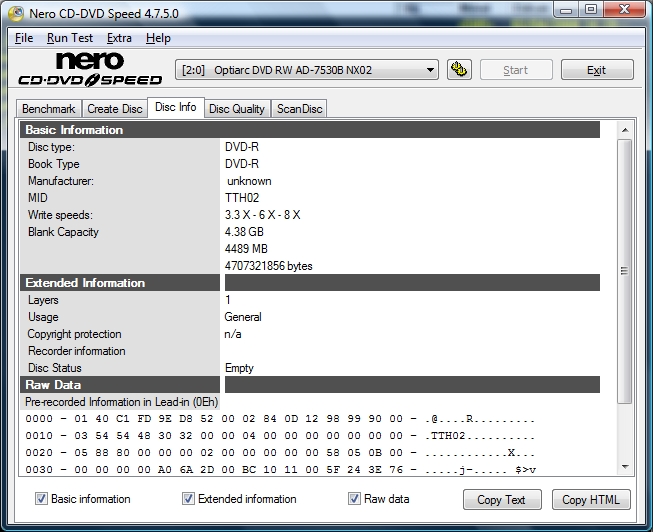Click the Basic Information section header
The width and height of the screenshot is (653, 532).
tap(309, 130)
